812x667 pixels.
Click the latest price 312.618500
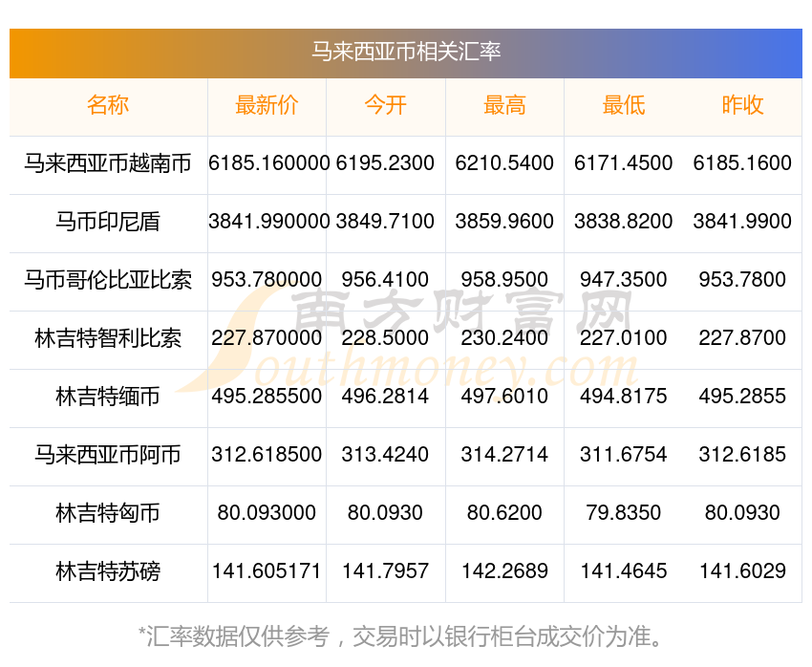(x=267, y=455)
